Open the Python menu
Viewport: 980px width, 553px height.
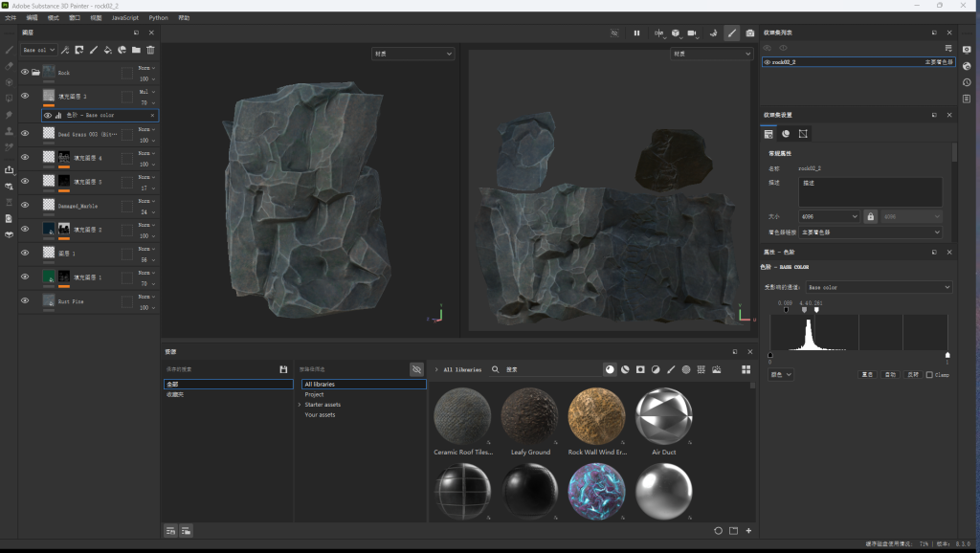(x=158, y=17)
